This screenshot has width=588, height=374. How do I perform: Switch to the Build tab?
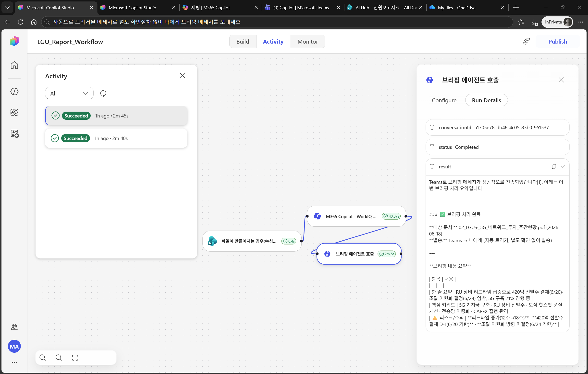(x=243, y=41)
